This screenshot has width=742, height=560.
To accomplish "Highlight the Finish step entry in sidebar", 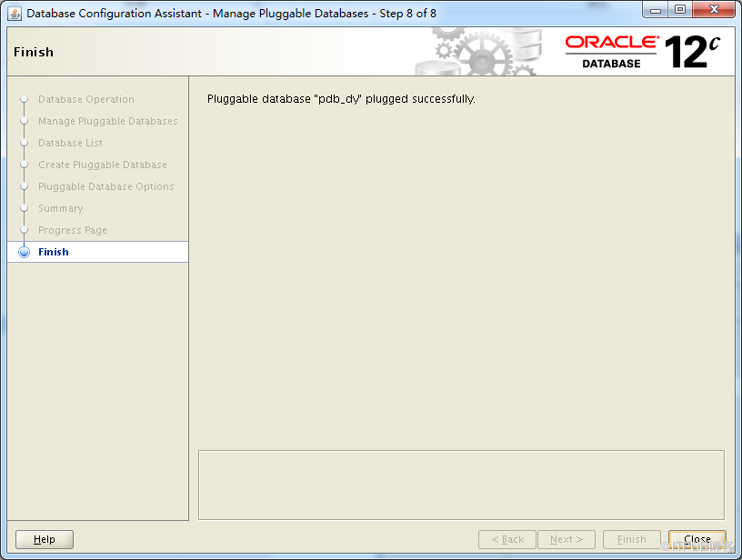I will (x=53, y=252).
